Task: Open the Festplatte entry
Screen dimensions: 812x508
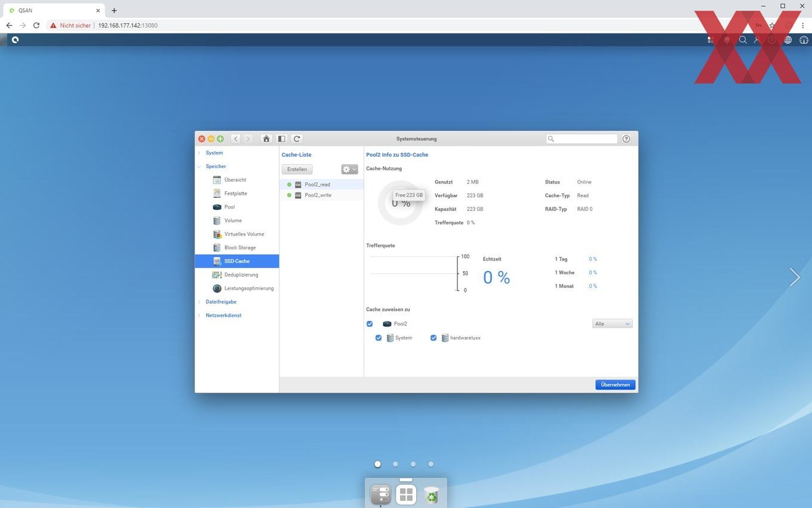Action: [x=237, y=194]
